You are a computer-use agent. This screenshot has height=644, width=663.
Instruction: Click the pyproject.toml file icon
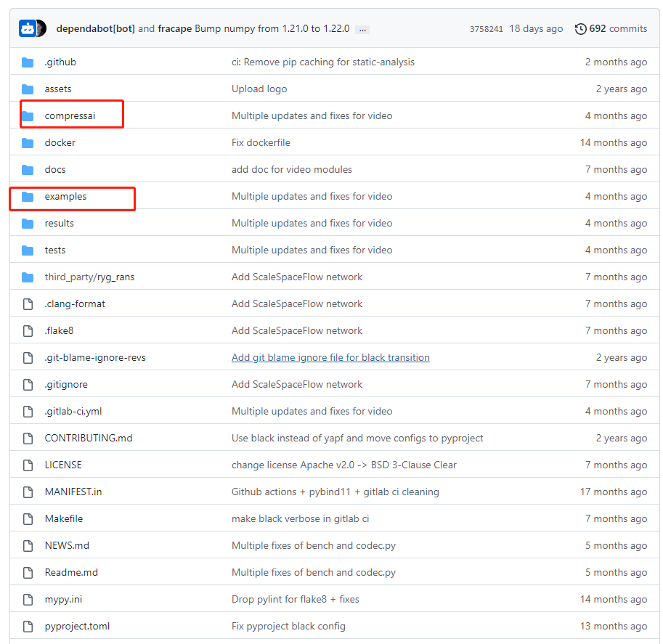(x=28, y=627)
